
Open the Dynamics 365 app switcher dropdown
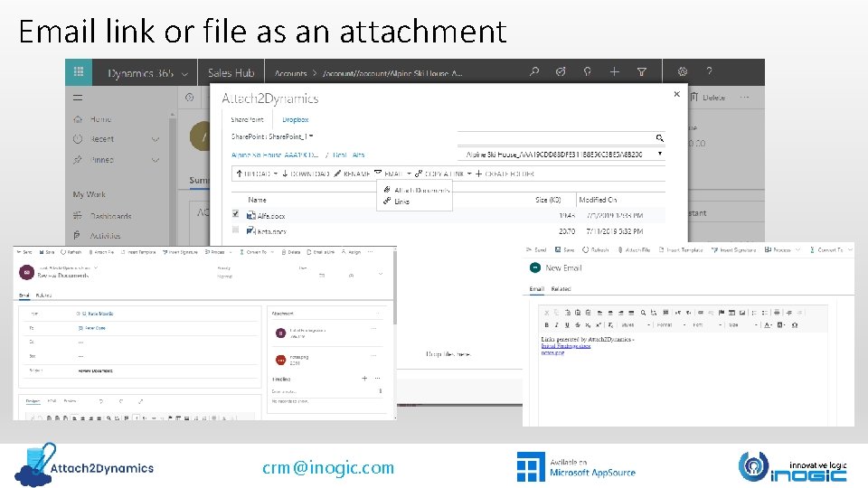tap(184, 73)
